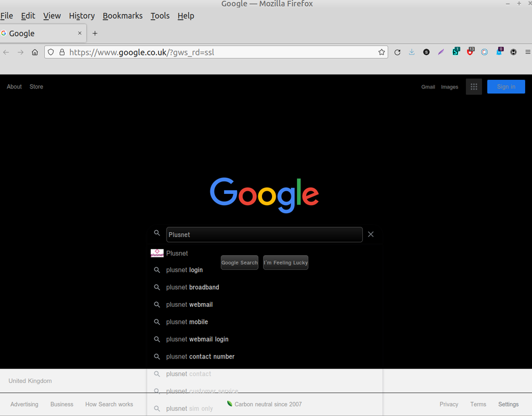Click the shield extension showing 13 blocked

point(470,52)
